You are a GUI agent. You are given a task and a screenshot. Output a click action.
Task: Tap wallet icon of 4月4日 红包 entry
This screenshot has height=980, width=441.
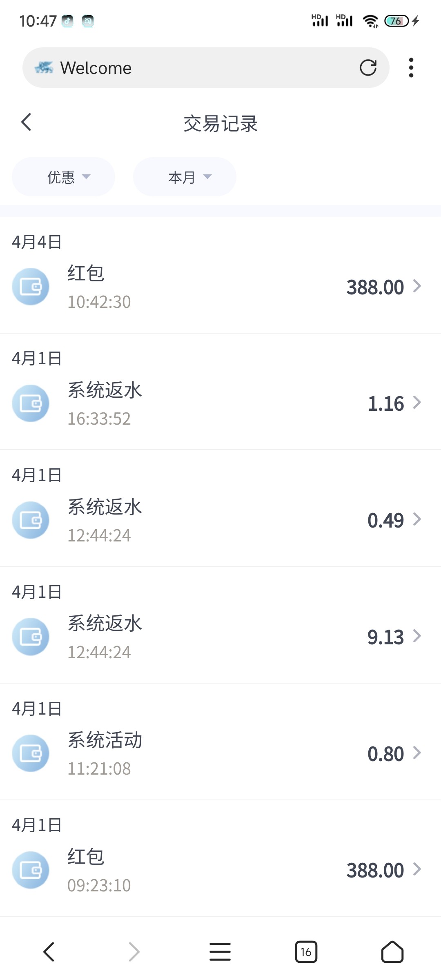tap(31, 287)
